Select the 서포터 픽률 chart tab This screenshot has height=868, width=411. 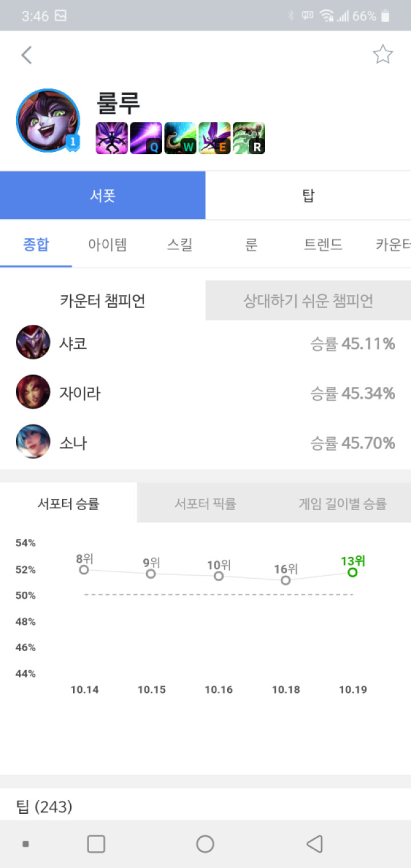pos(205,503)
